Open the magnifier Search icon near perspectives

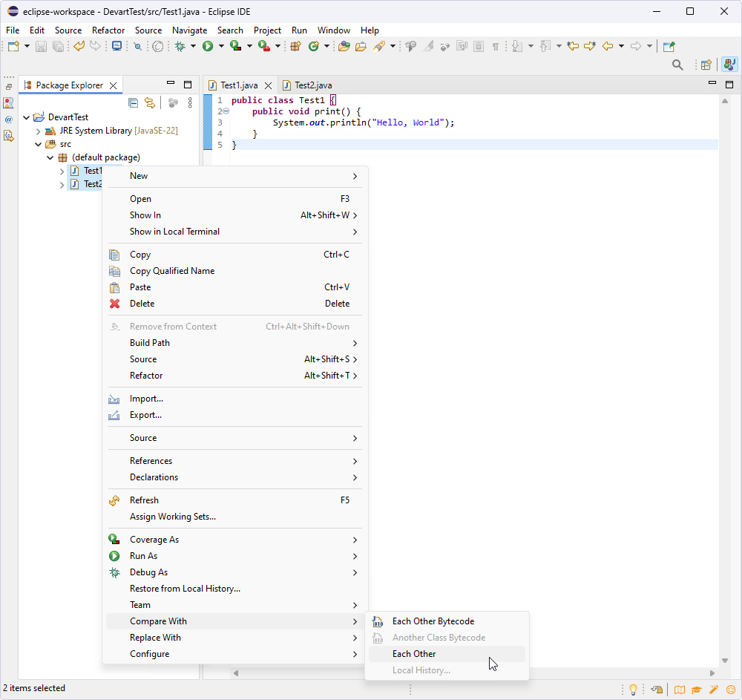(677, 65)
